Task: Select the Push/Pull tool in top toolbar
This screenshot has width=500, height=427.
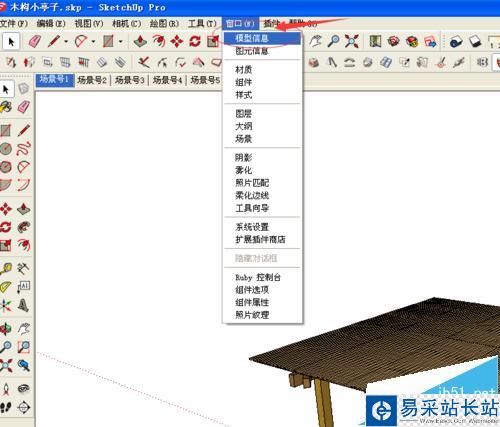Action: click(x=140, y=41)
